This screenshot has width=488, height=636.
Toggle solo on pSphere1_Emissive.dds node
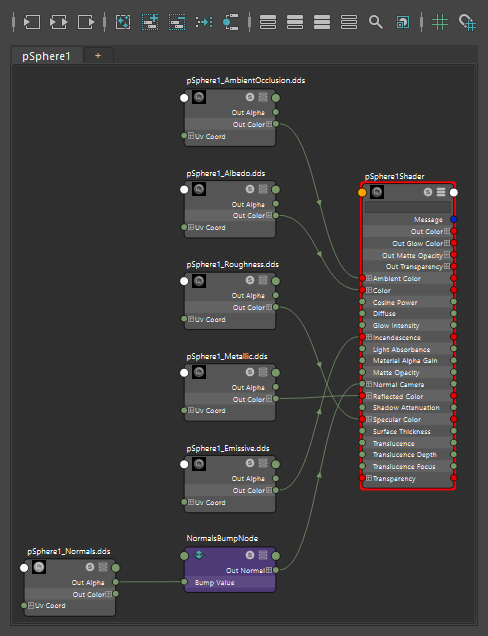click(x=250, y=463)
